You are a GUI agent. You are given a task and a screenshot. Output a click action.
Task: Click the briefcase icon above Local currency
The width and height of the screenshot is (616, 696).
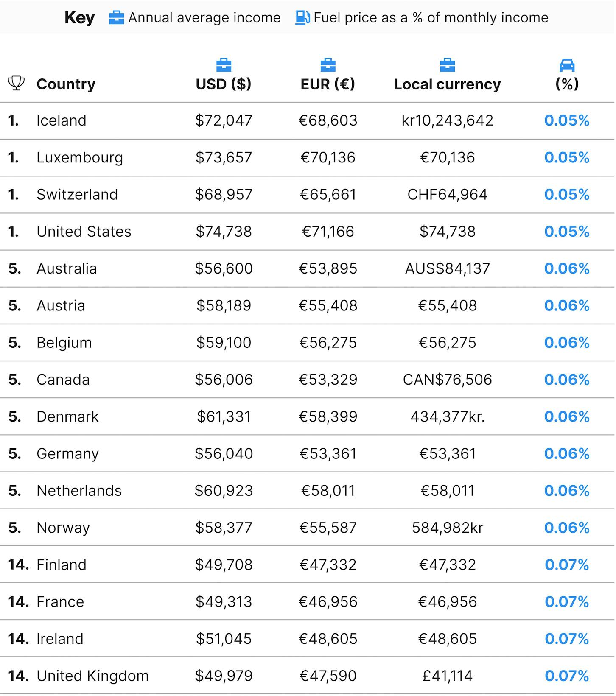(x=448, y=65)
